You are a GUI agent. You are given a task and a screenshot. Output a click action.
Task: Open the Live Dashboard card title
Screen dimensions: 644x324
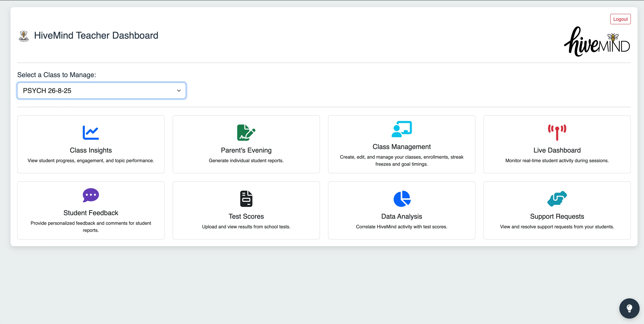point(557,150)
